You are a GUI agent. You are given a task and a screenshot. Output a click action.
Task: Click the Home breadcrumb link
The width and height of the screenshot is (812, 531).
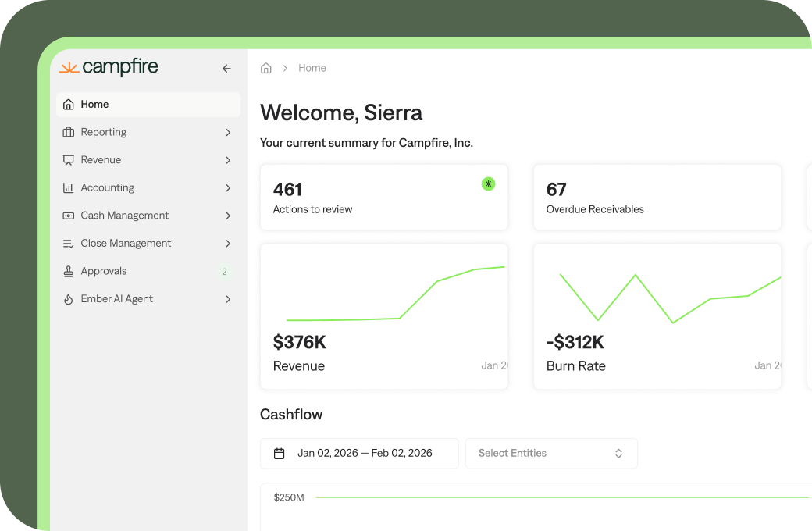click(x=312, y=68)
